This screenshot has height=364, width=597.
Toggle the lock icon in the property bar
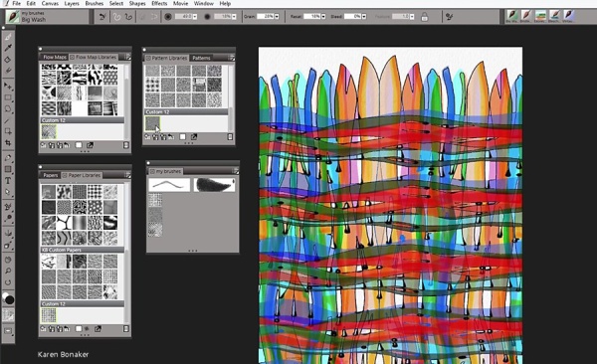click(x=425, y=16)
